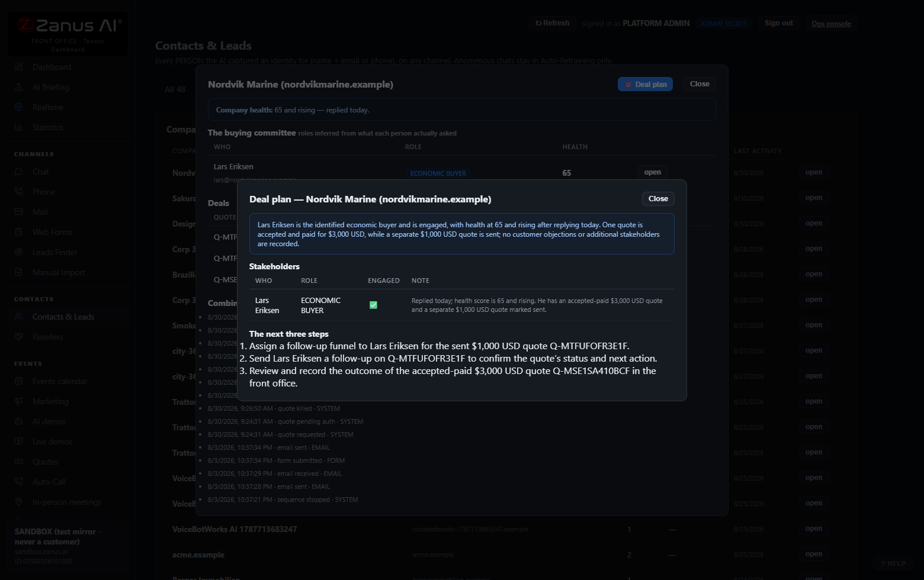Select the All 48 tab
The width and height of the screenshot is (924, 580).
pyautogui.click(x=175, y=89)
